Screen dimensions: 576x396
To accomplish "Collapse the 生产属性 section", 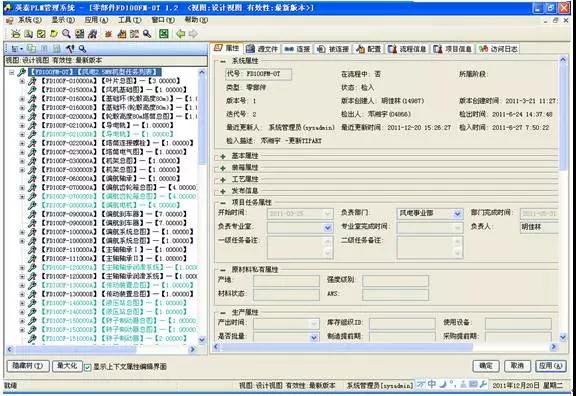I will click(x=223, y=313).
